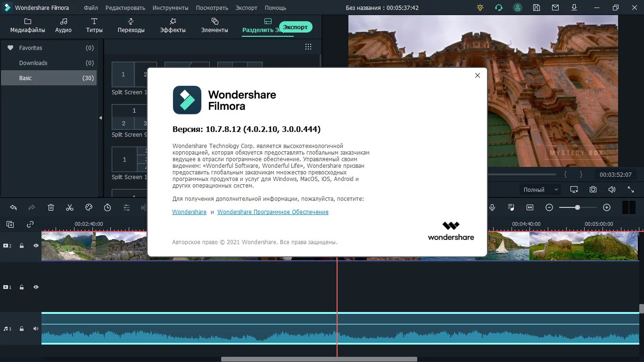This screenshot has height=362, width=644.
Task: Open the Wondershare link in About dialog
Action: (x=190, y=212)
